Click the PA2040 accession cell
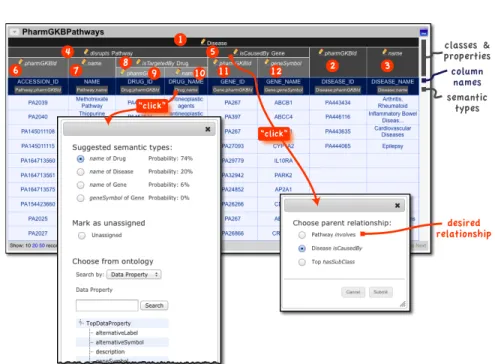This screenshot has height=364, width=495. coord(38,117)
